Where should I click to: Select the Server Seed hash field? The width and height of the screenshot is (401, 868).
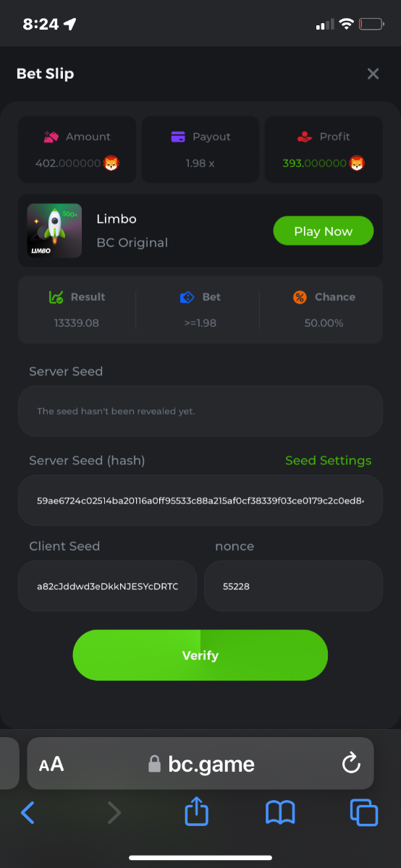(200, 500)
